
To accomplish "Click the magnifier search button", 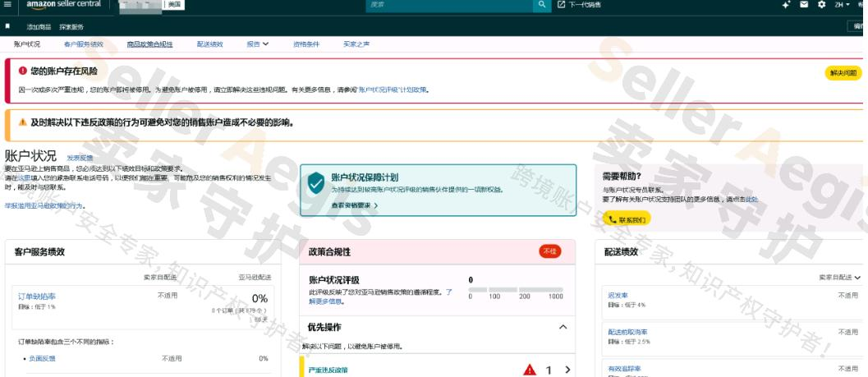I will 542,4.
